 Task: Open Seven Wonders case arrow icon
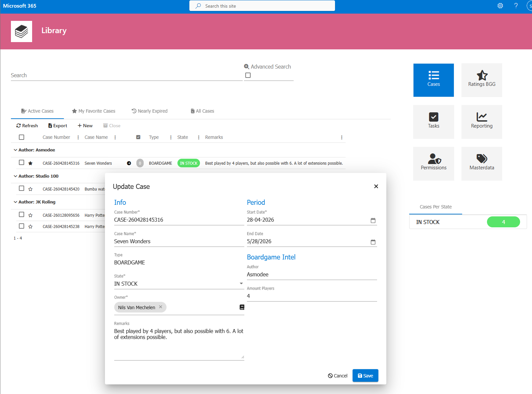129,163
